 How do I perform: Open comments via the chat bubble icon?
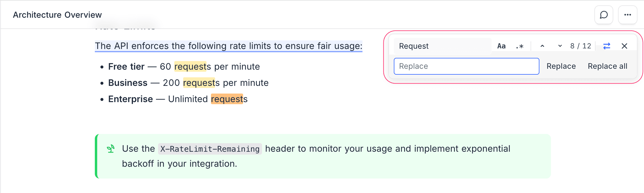point(604,15)
